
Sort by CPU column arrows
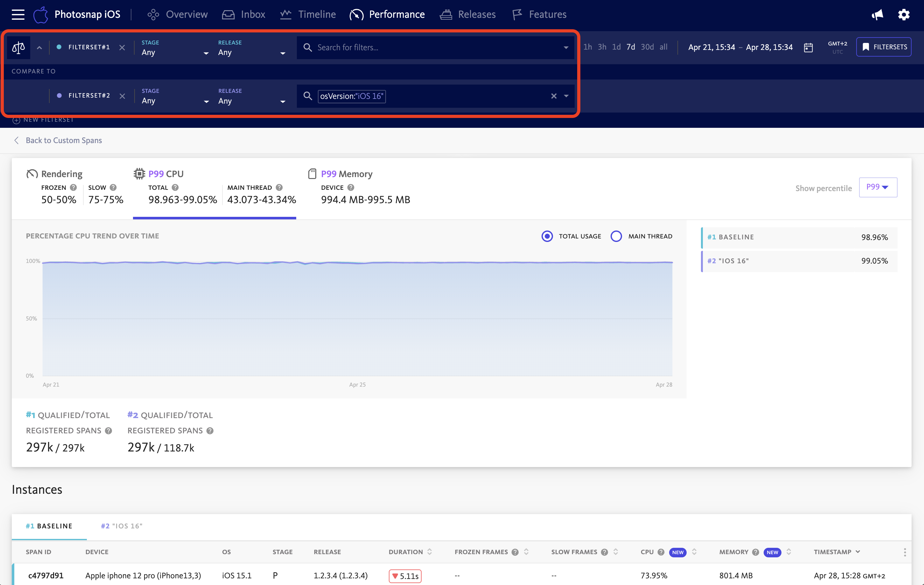[694, 552]
